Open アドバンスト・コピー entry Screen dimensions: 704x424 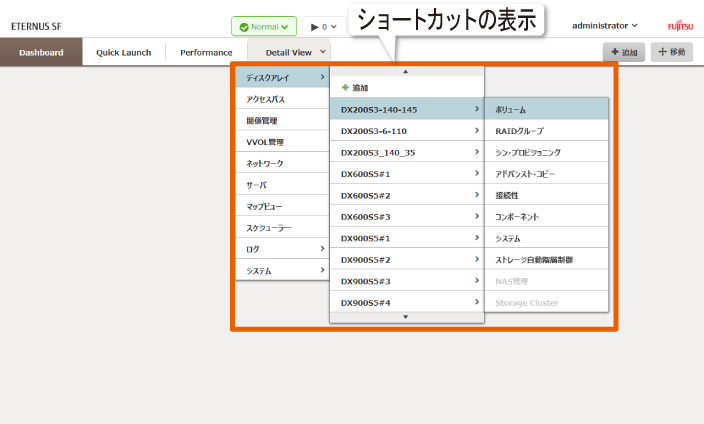click(x=546, y=173)
